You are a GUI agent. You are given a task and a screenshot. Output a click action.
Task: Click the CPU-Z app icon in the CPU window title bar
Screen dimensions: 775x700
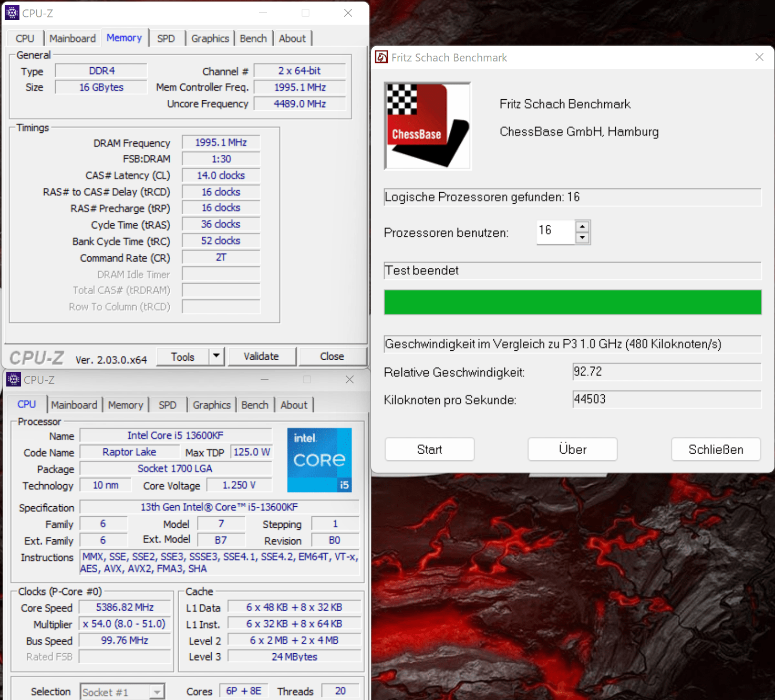[13, 379]
